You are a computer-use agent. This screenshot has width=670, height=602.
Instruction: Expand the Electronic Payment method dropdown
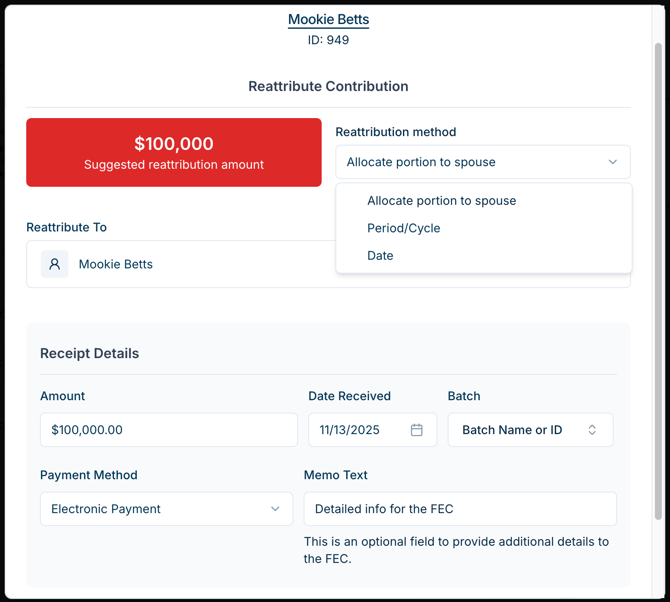pos(165,509)
